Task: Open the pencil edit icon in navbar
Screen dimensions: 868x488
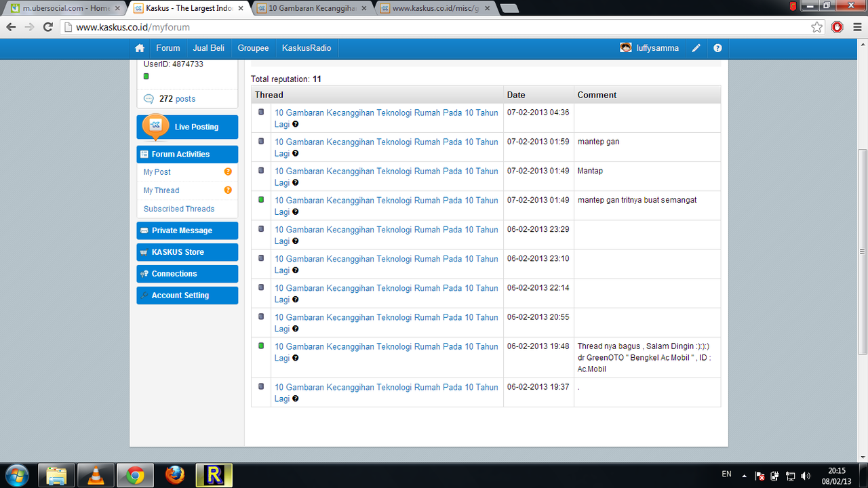Action: click(x=696, y=48)
